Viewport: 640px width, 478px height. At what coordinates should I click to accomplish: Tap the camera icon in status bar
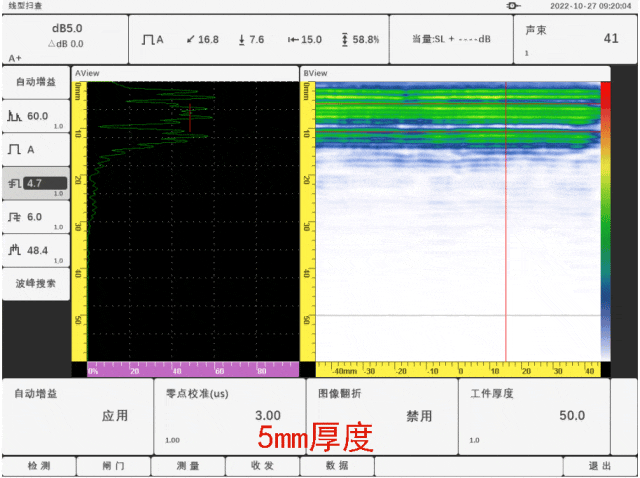pos(513,6)
